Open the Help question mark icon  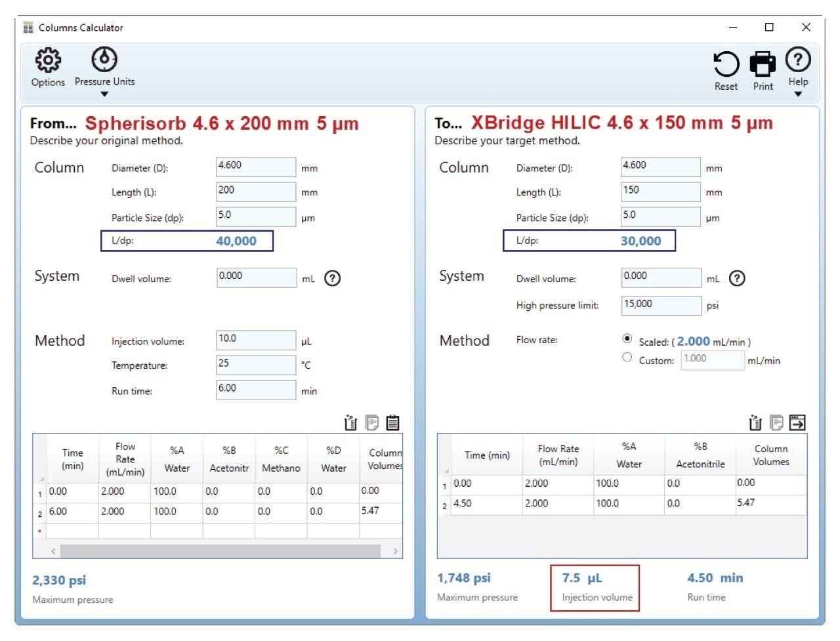point(798,60)
